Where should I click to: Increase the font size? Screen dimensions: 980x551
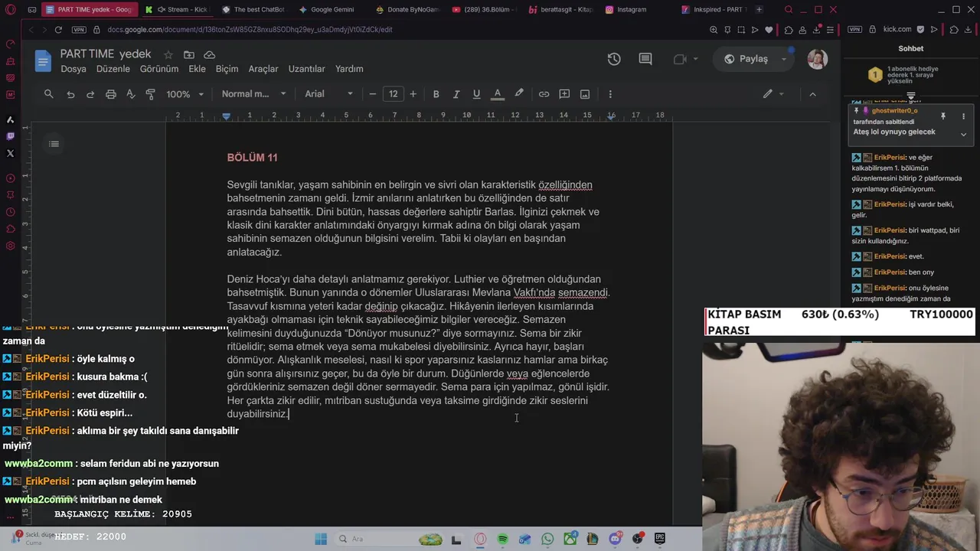(x=413, y=94)
